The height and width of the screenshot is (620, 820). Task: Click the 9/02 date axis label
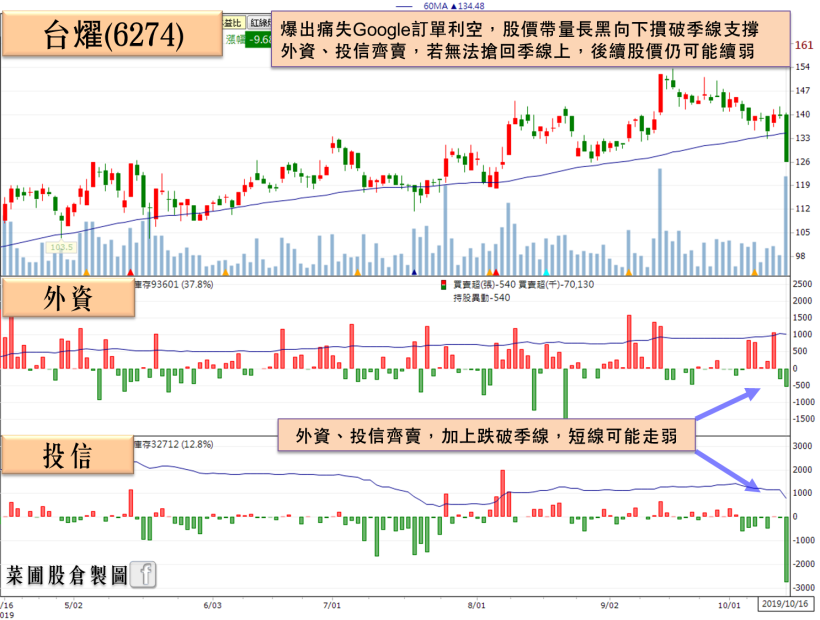tap(609, 605)
